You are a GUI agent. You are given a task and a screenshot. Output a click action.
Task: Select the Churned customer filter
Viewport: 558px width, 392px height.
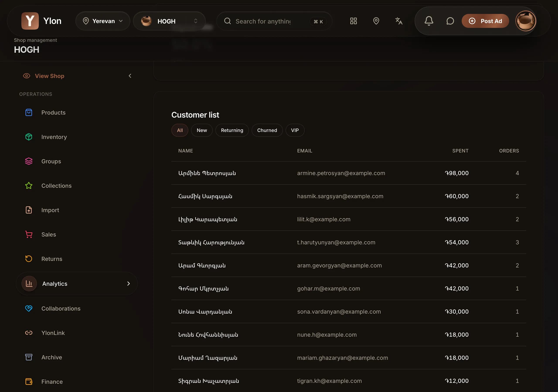point(267,130)
